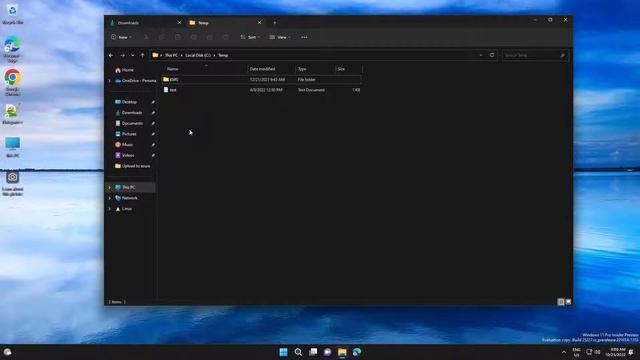Open the clock and date in system tray

coord(616,352)
